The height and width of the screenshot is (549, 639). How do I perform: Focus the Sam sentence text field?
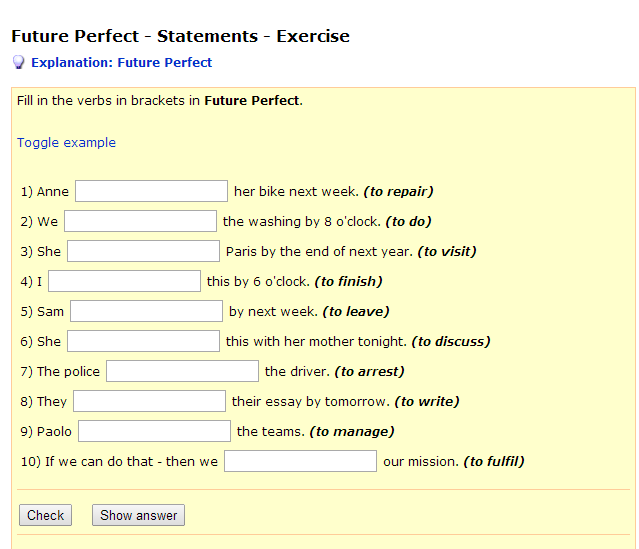click(146, 311)
